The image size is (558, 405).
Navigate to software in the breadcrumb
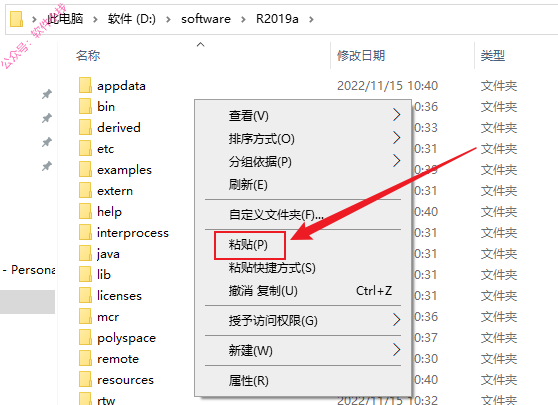point(206,19)
